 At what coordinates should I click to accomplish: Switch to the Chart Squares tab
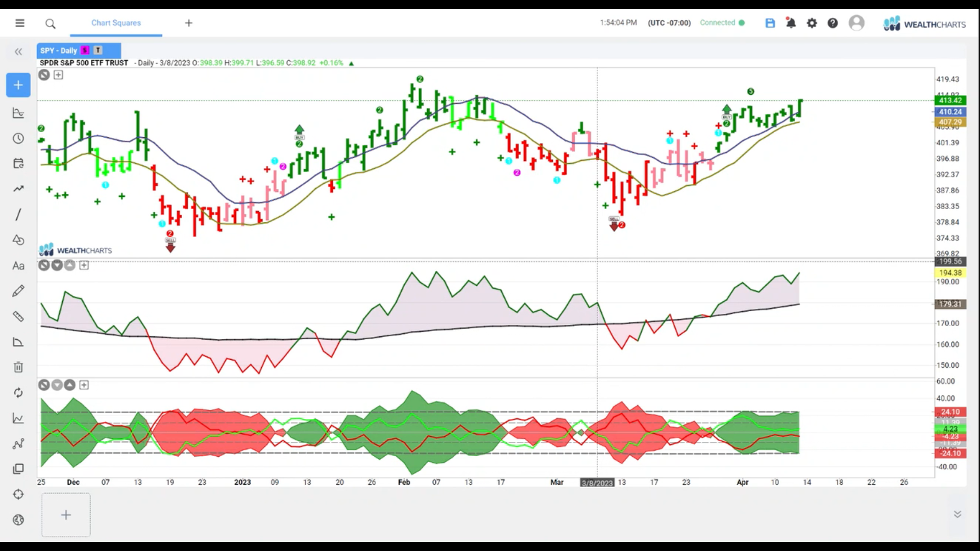point(116,23)
